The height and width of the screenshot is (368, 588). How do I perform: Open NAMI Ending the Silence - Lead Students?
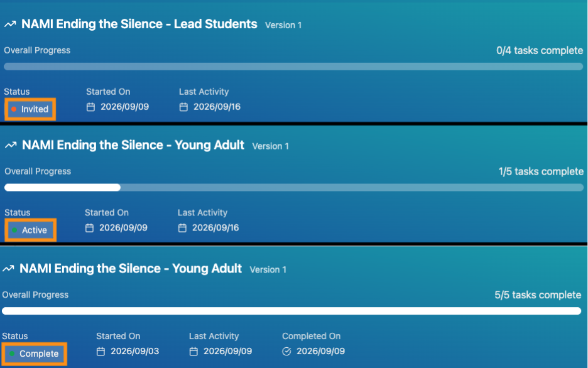(139, 24)
